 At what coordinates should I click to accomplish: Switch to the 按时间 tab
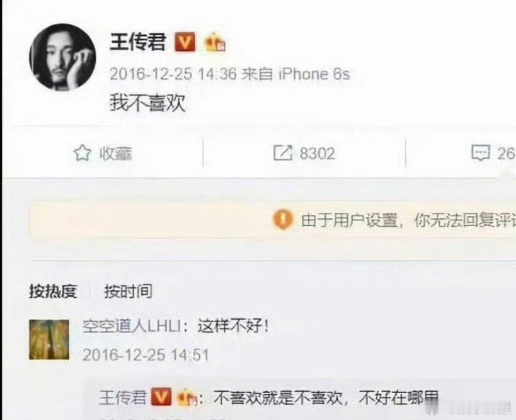pyautogui.click(x=128, y=291)
